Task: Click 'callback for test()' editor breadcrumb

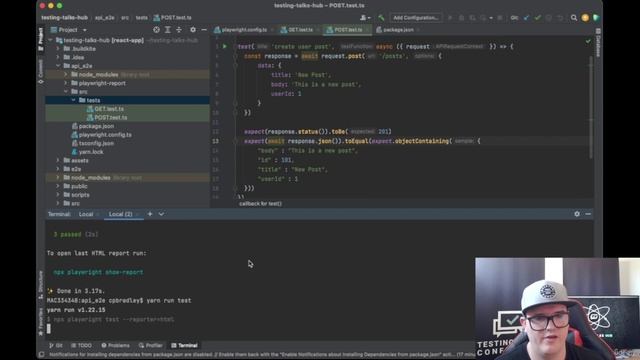Action: (x=260, y=204)
